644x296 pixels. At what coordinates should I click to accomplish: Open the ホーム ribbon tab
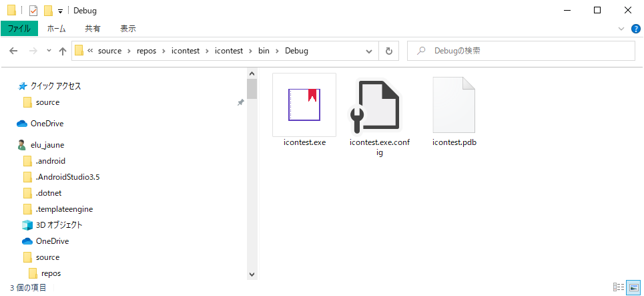pos(56,29)
